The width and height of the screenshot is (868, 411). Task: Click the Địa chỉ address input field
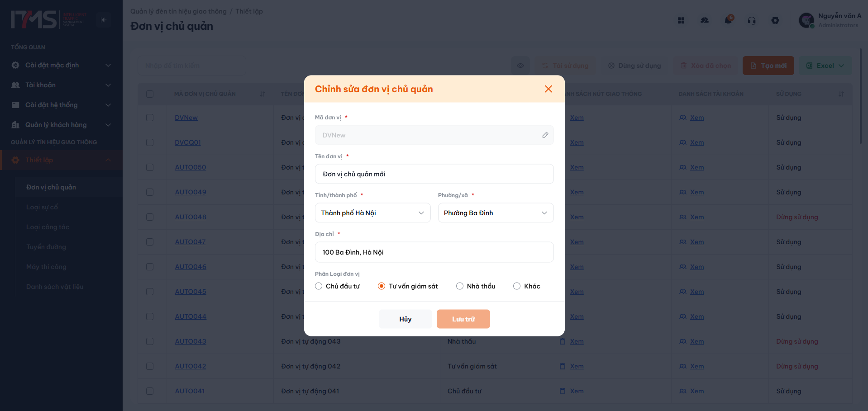[434, 252]
